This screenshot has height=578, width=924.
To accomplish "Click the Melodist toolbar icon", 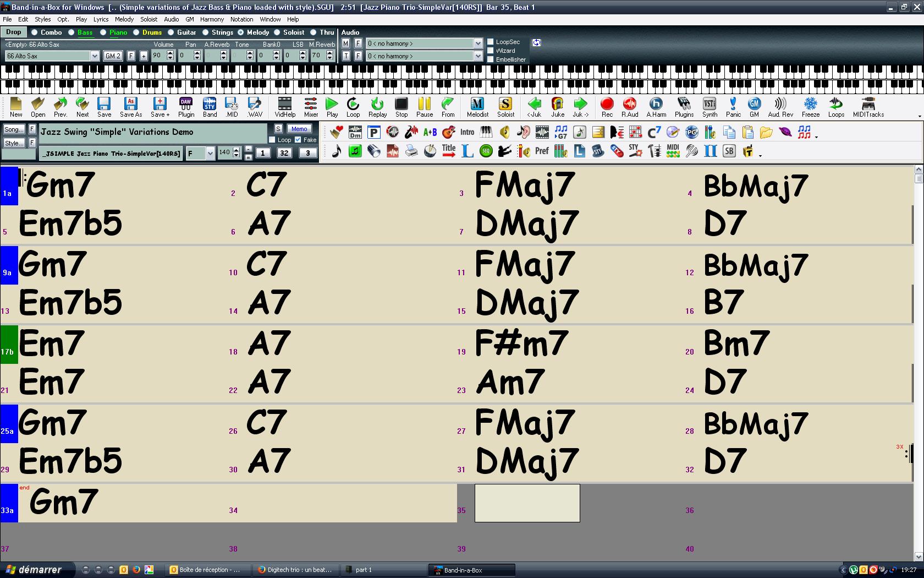I will (x=477, y=107).
